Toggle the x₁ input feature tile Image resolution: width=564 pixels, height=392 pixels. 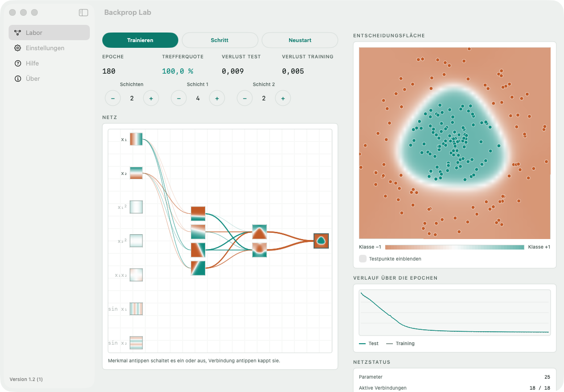[x=136, y=139]
